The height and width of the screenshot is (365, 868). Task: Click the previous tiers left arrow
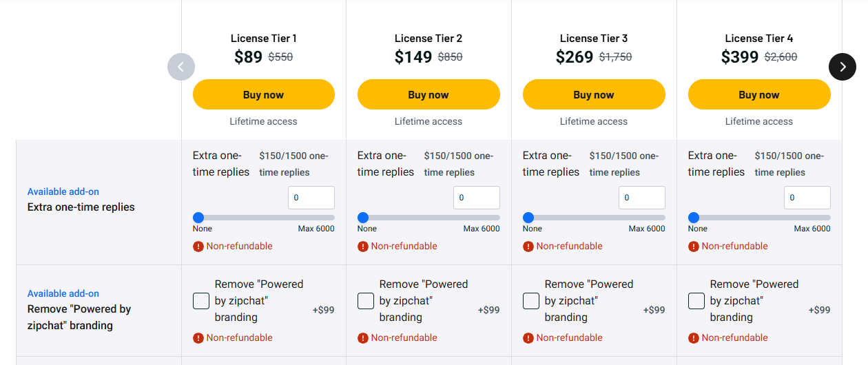(x=181, y=67)
